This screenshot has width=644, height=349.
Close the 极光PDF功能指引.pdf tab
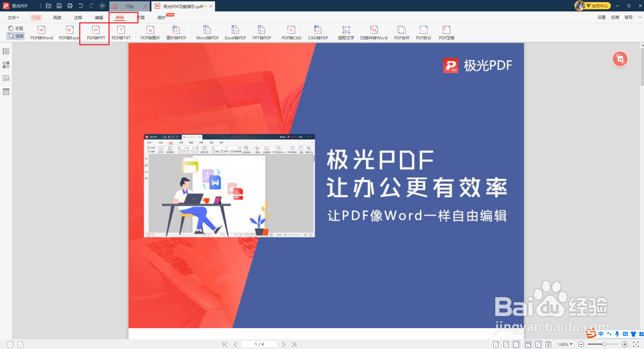[211, 6]
